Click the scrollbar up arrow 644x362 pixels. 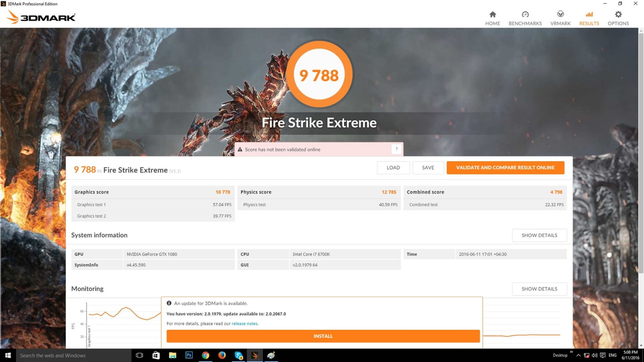tap(641, 31)
